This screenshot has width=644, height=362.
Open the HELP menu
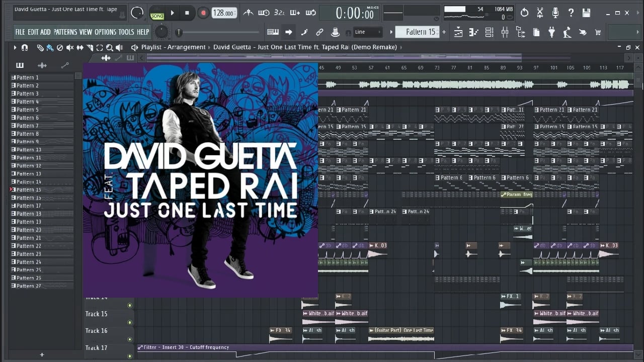tap(143, 32)
